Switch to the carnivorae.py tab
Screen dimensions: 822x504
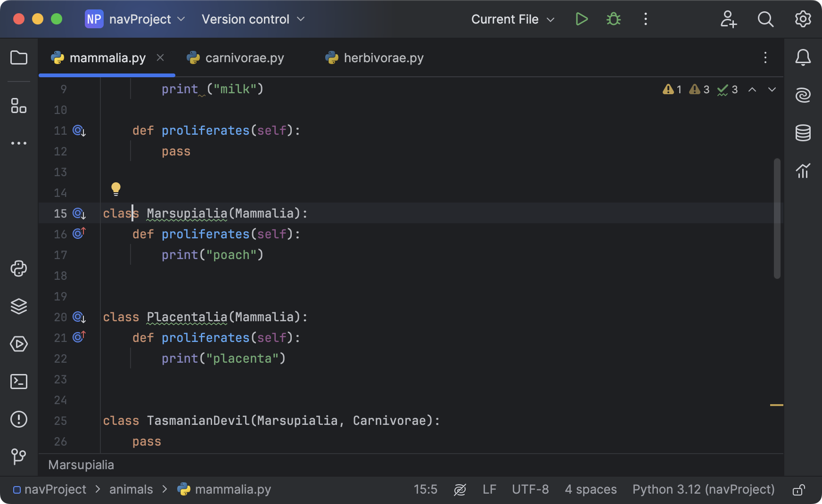(x=245, y=57)
